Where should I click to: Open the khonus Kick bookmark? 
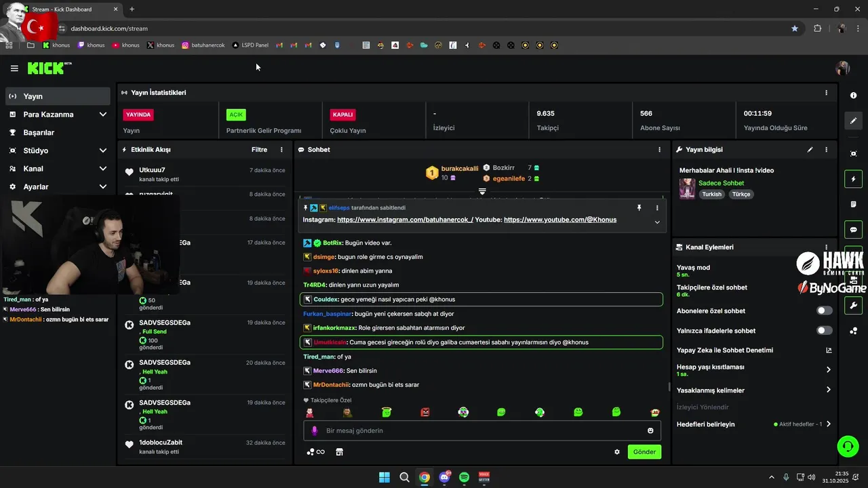click(56, 45)
